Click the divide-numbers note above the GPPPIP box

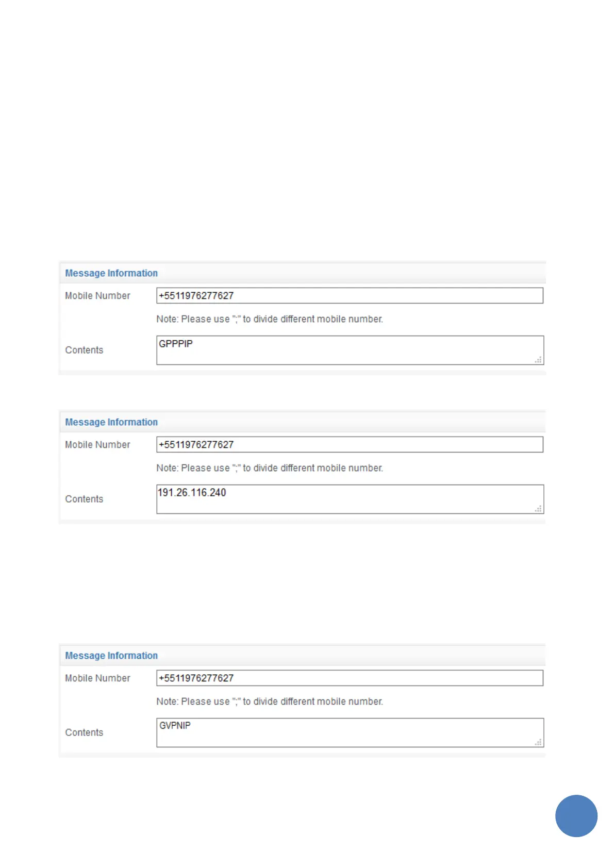270,319
